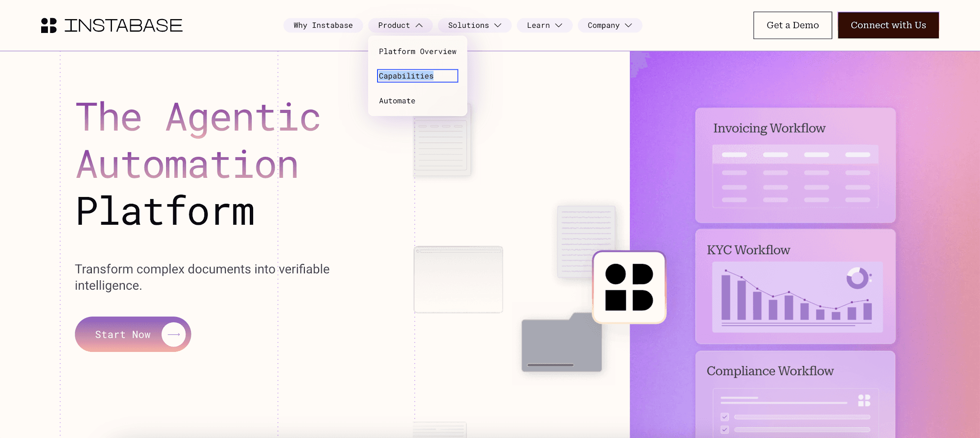Click the Instabase four-shape logo icon in header
Screen dimensions: 980x438
pos(49,25)
